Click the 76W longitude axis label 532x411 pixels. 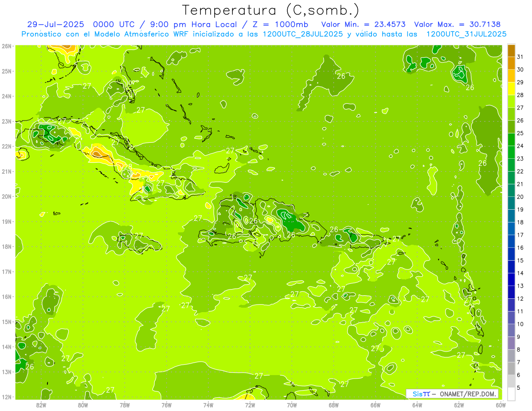click(167, 405)
